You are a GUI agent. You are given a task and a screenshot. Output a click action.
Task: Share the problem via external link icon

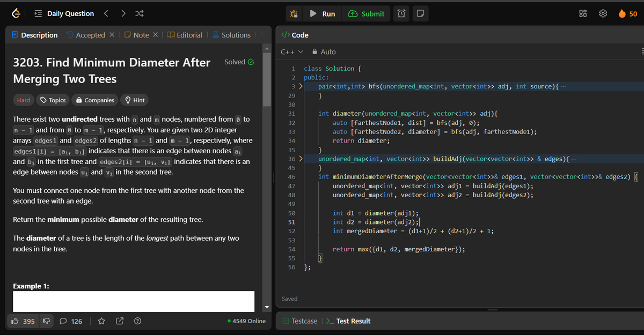tap(120, 321)
